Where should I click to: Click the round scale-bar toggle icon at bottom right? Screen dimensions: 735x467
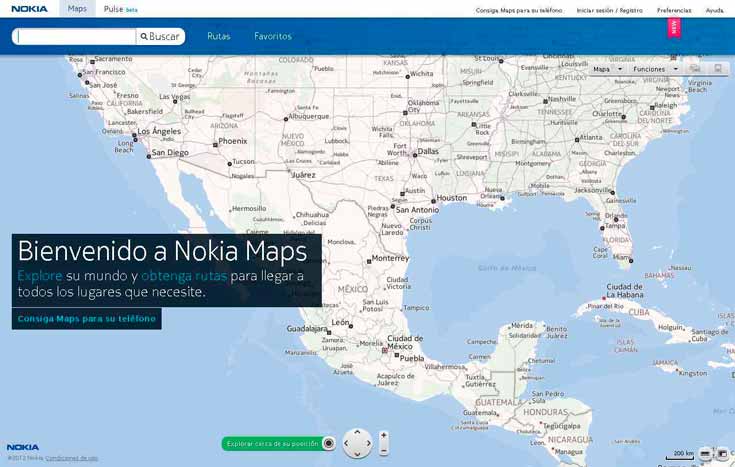(x=705, y=454)
